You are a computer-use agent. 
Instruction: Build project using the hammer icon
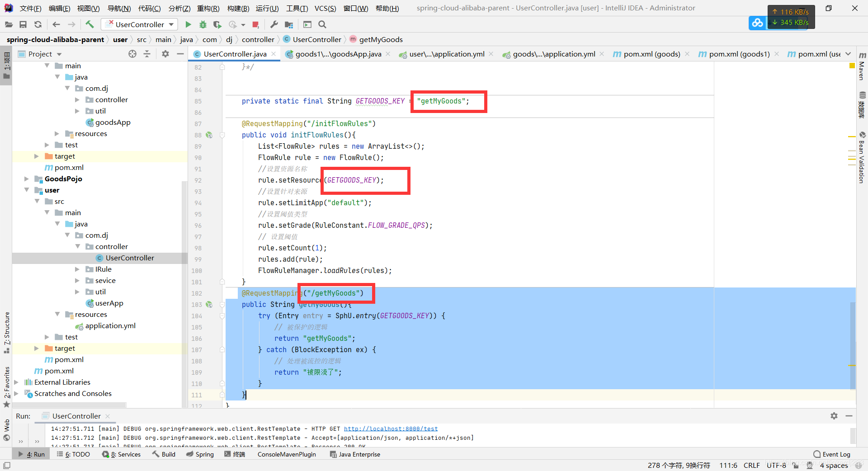[90, 24]
